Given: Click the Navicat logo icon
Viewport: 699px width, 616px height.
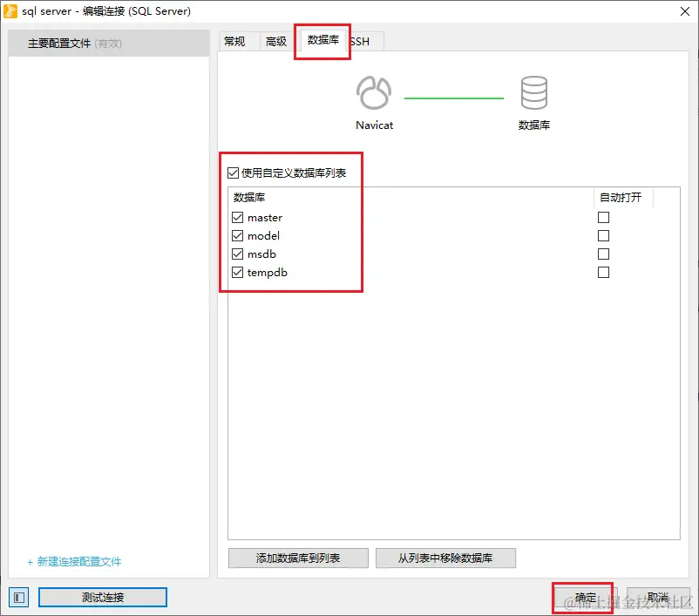Looking at the screenshot, I should coord(374,92).
